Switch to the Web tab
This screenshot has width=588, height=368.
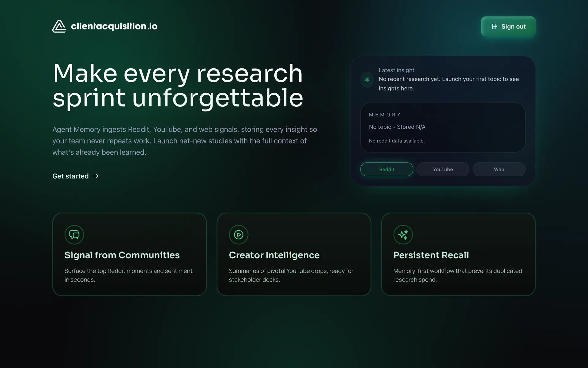pyautogui.click(x=499, y=169)
